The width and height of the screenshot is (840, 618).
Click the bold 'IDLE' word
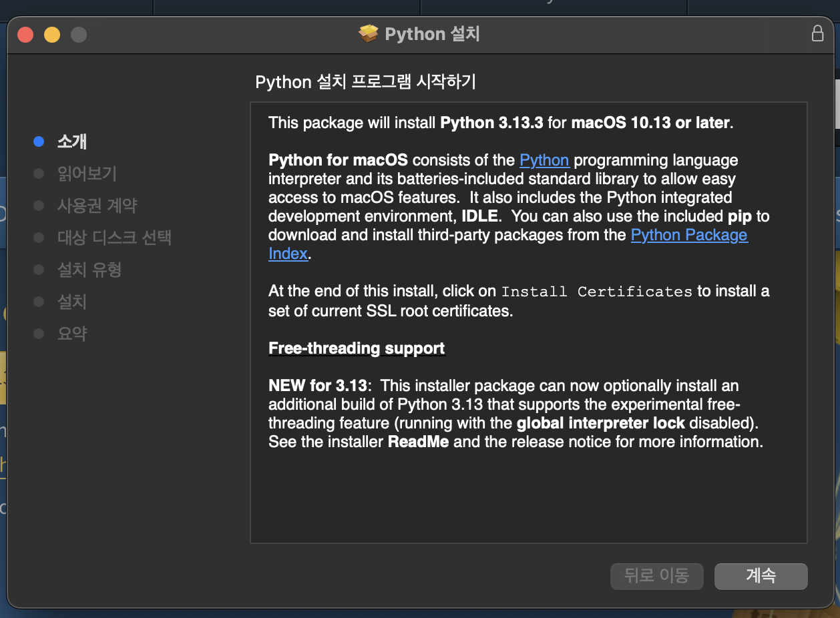pyautogui.click(x=481, y=216)
